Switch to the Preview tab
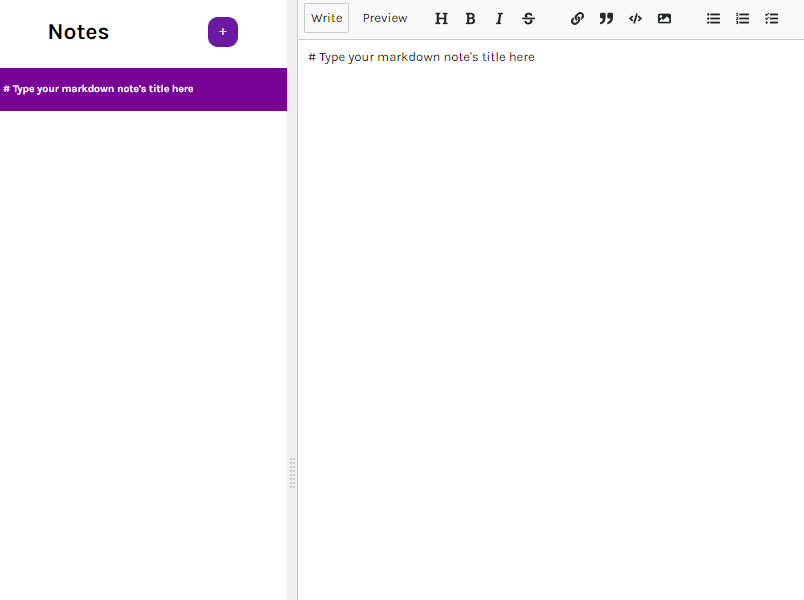The width and height of the screenshot is (804, 600). tap(384, 18)
